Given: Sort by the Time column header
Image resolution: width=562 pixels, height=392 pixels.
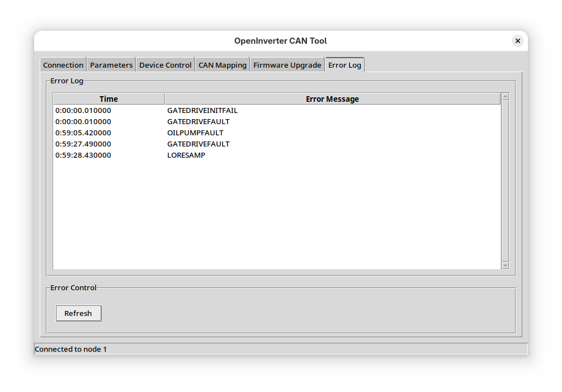Looking at the screenshot, I should pos(108,99).
